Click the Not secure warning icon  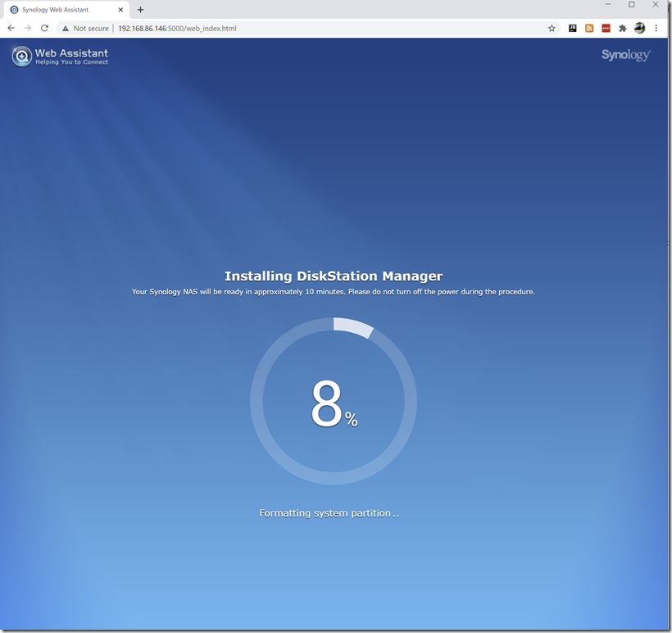pyautogui.click(x=66, y=29)
